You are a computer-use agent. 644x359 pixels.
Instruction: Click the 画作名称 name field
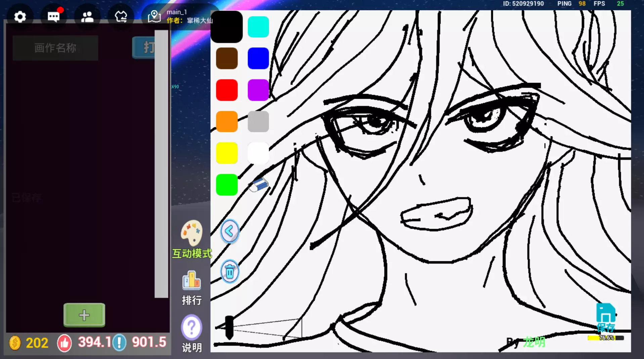click(55, 48)
